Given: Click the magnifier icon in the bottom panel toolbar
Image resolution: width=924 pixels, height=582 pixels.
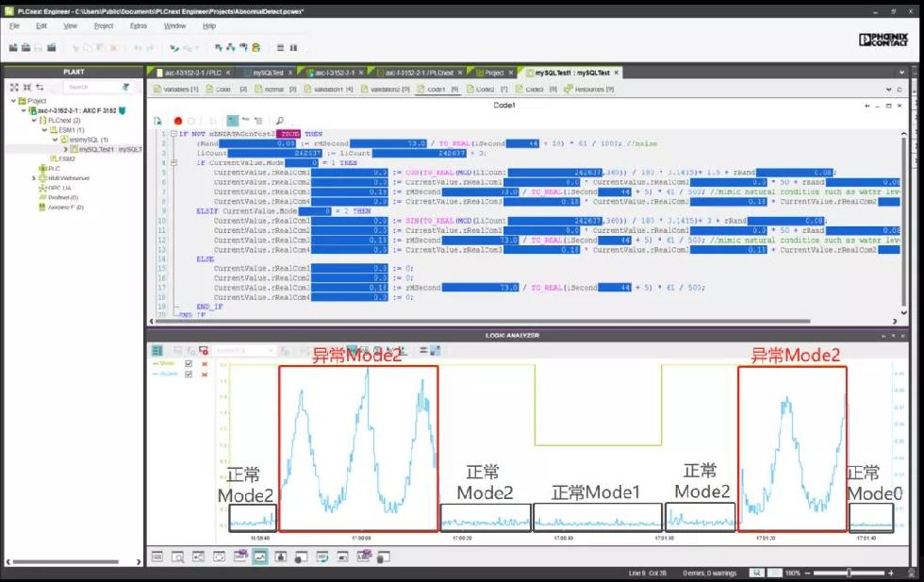Looking at the screenshot, I should point(177,556).
